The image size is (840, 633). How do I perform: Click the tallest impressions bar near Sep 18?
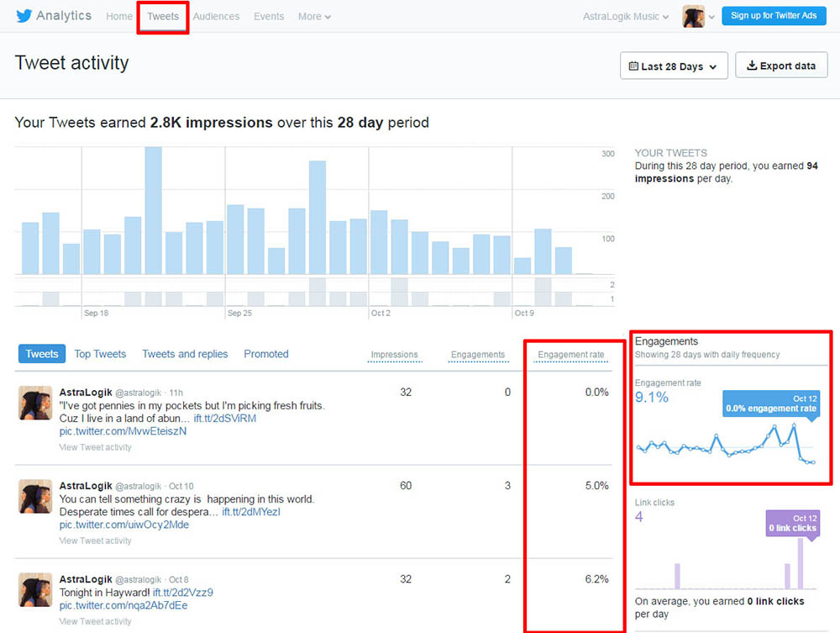(x=153, y=211)
